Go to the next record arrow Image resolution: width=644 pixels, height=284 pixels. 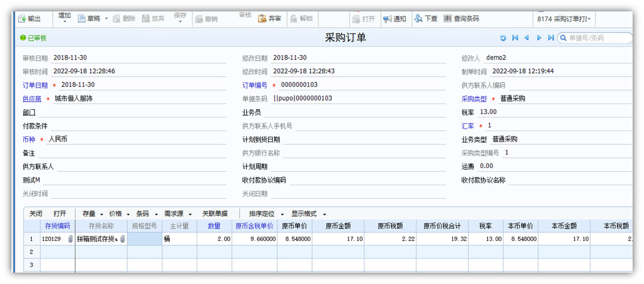(539, 38)
